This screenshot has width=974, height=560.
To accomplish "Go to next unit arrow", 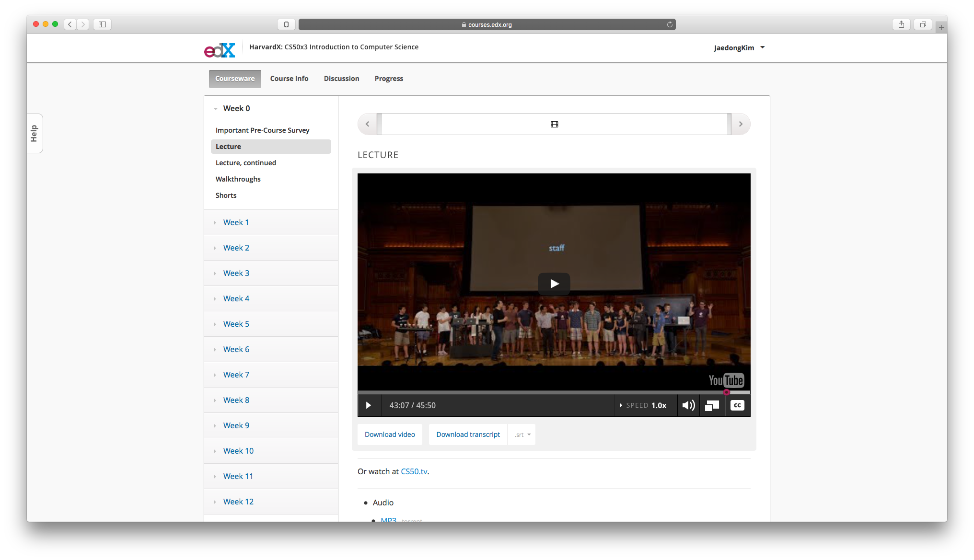I will coord(741,124).
